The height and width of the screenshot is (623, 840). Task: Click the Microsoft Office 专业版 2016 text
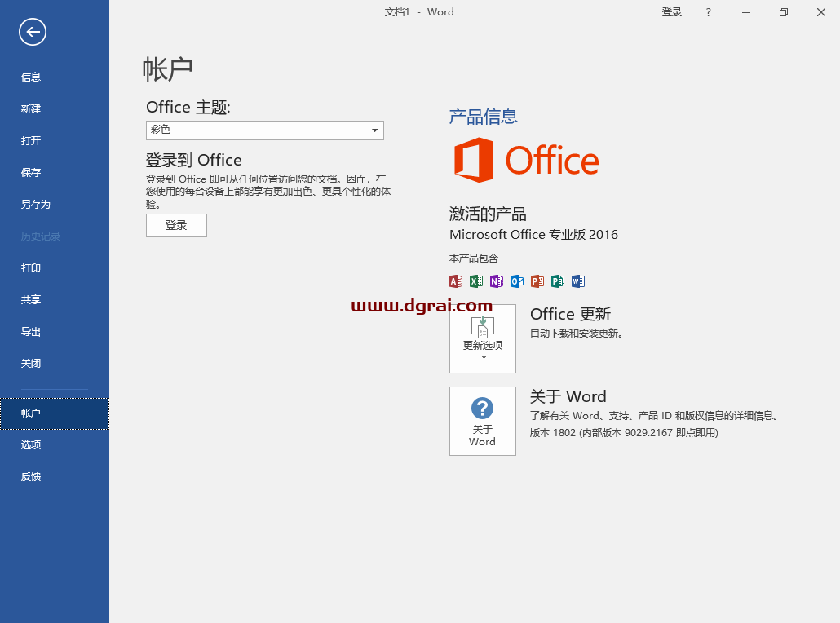coord(533,235)
